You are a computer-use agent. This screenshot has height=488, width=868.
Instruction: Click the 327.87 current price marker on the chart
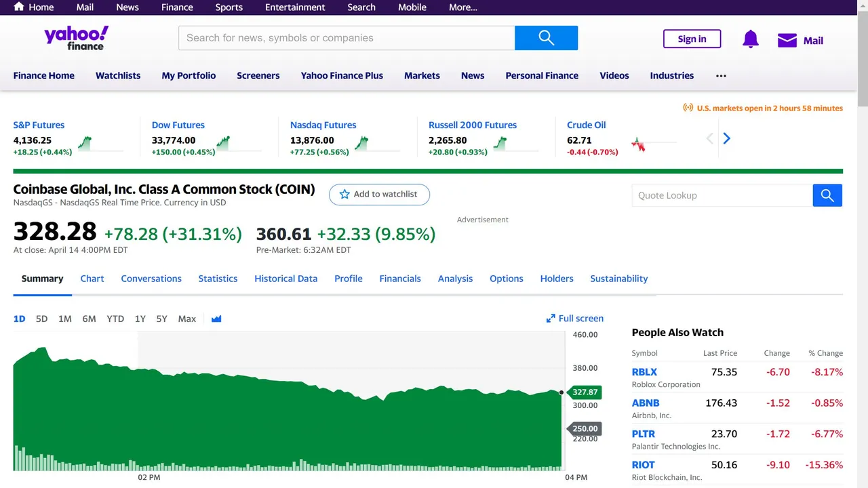pyautogui.click(x=585, y=392)
